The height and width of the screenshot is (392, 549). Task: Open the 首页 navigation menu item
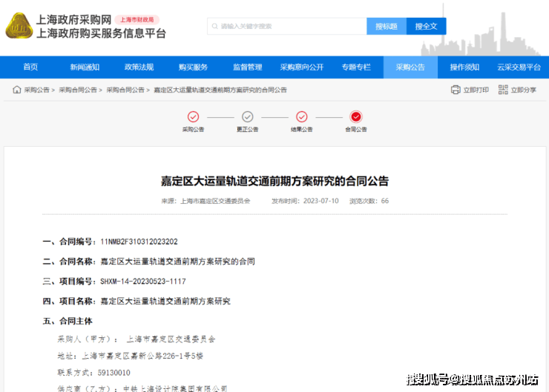coord(30,67)
